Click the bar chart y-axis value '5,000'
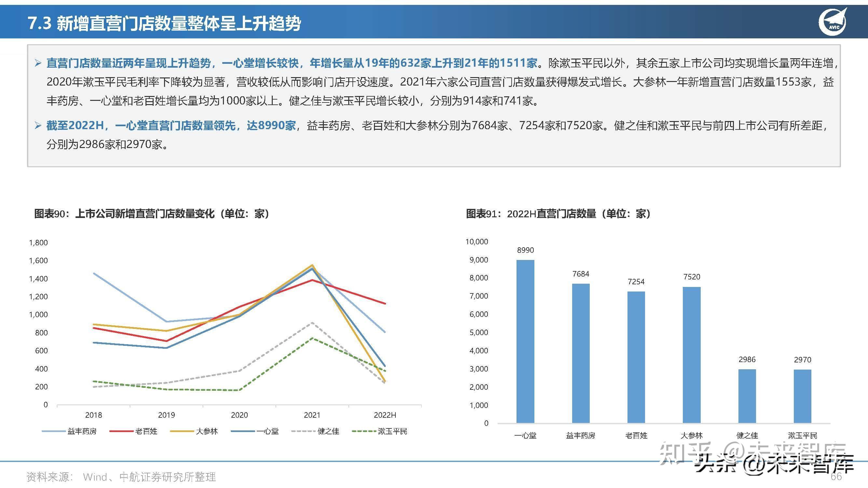 478,332
